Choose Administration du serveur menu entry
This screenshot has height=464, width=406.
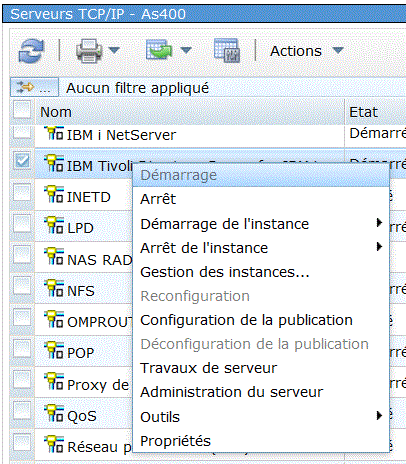click(261, 392)
